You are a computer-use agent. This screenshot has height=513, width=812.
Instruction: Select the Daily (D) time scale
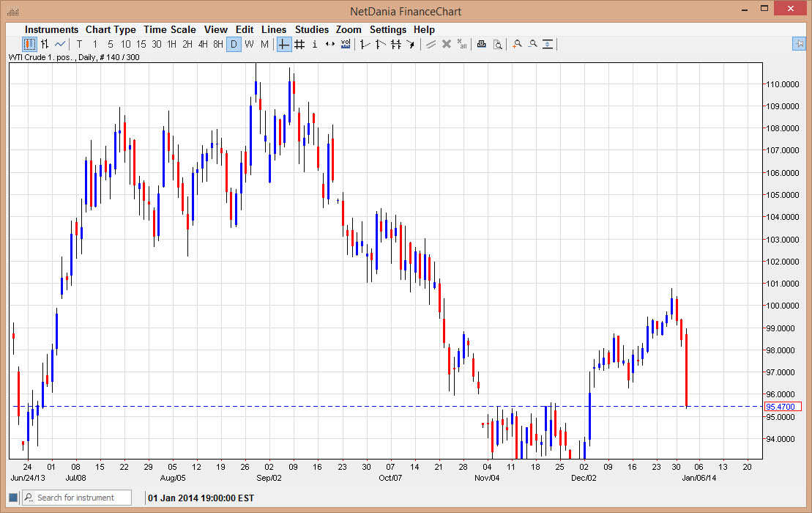coord(234,45)
